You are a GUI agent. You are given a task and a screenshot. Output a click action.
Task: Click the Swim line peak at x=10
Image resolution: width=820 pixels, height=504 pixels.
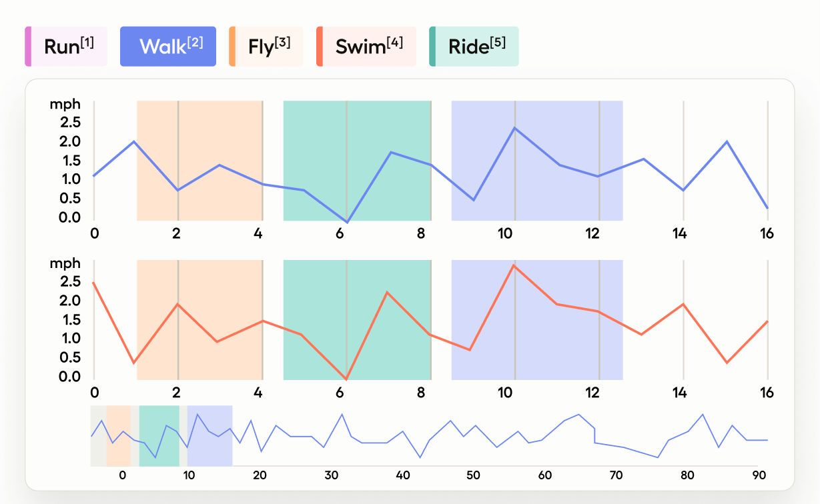[513, 265]
